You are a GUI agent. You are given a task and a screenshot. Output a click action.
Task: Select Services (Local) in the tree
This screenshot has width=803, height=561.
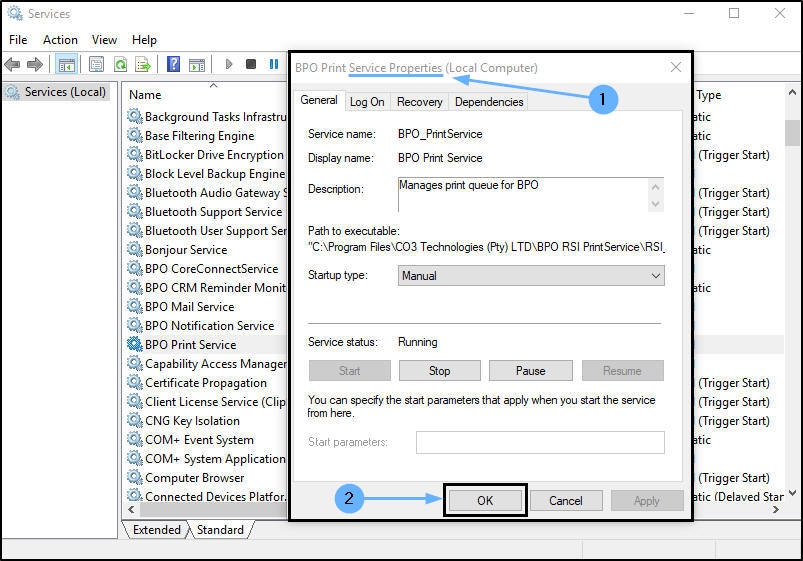(x=65, y=92)
